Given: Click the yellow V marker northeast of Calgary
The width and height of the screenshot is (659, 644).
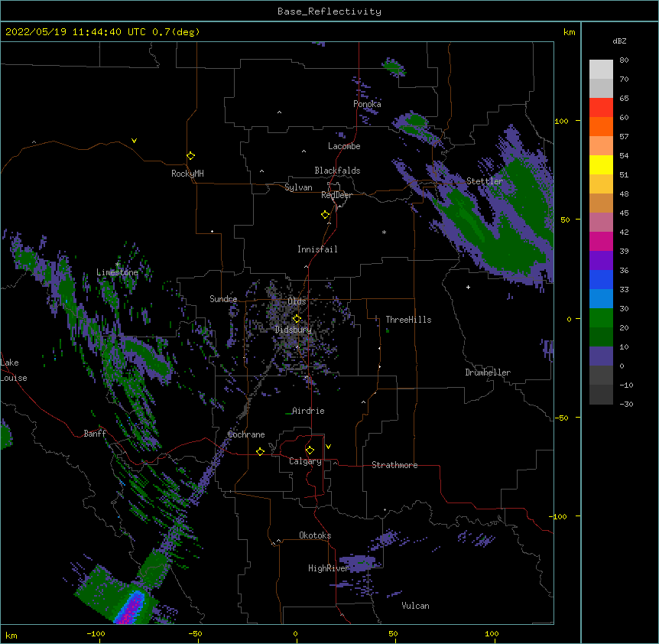Looking at the screenshot, I should click(328, 447).
